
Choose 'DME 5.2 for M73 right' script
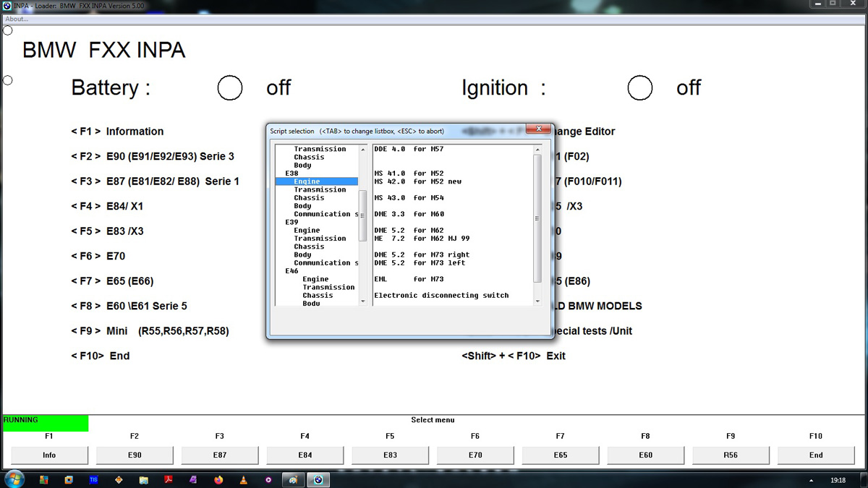[422, 254]
